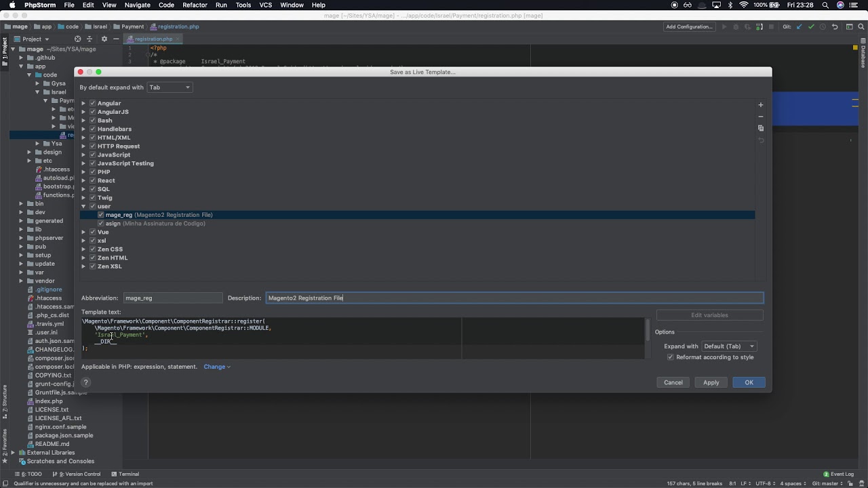868x488 pixels.
Task: Add a new live template with plus icon
Action: click(761, 105)
